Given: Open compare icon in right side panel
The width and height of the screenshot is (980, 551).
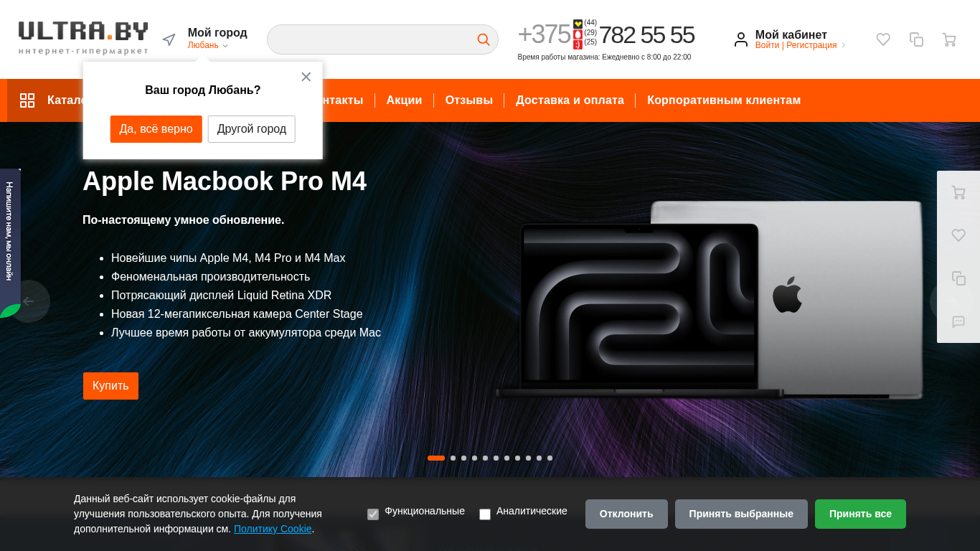Looking at the screenshot, I should pos(958,278).
